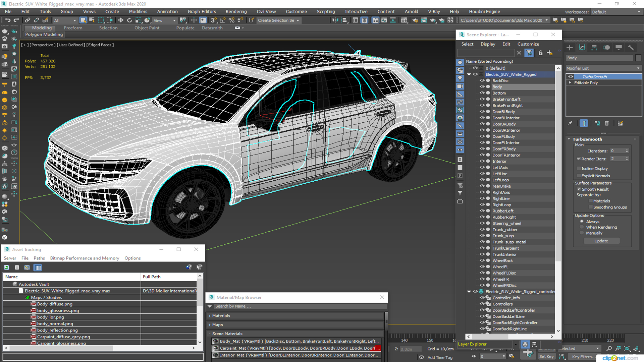The width and height of the screenshot is (644, 362).
Task: Collapse the Electric_SUV_White_Rigged layer
Action: 469,74
